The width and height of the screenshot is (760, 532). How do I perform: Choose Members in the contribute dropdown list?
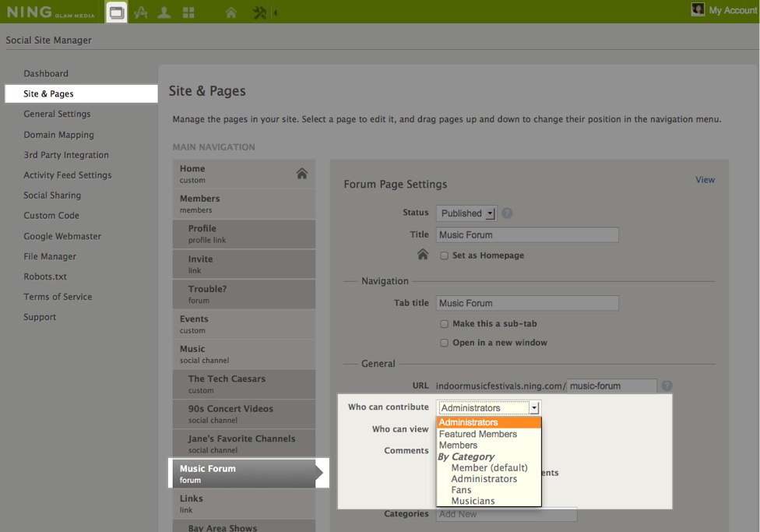458,446
